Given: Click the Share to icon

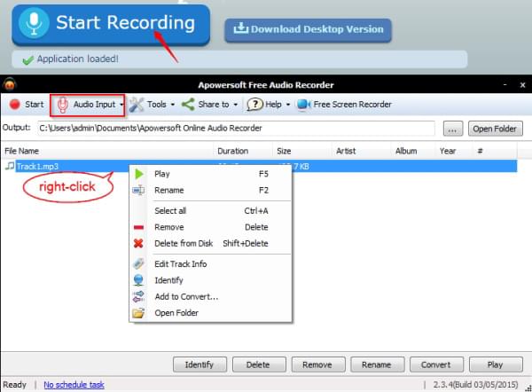Looking at the screenshot, I should click(x=188, y=105).
